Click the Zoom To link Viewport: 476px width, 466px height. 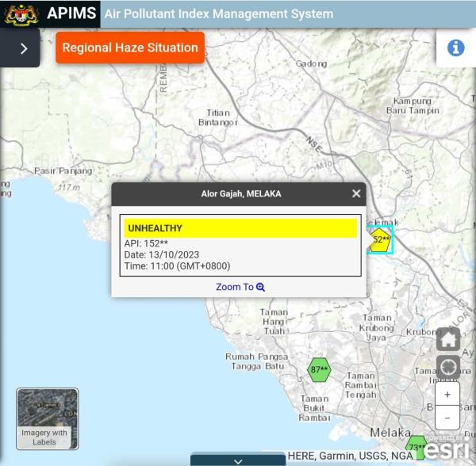(x=240, y=287)
